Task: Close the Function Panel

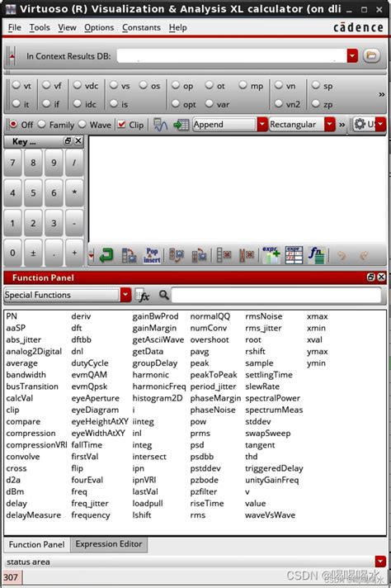Action: tap(381, 277)
